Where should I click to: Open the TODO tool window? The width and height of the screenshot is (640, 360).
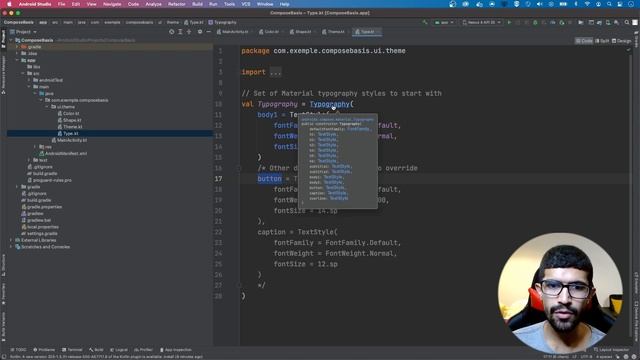[18, 350]
